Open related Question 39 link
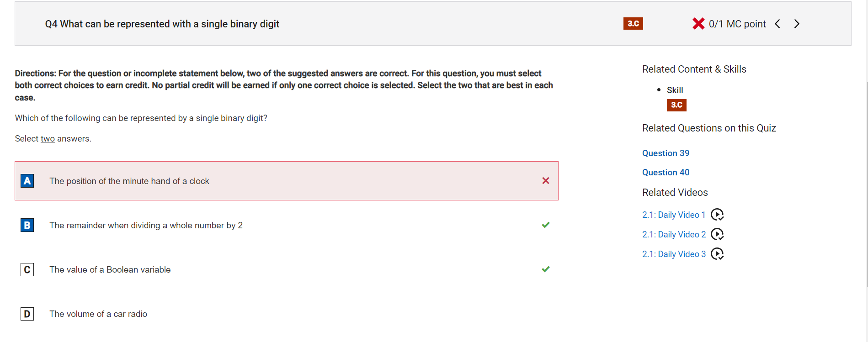The width and height of the screenshot is (868, 342). click(x=666, y=153)
